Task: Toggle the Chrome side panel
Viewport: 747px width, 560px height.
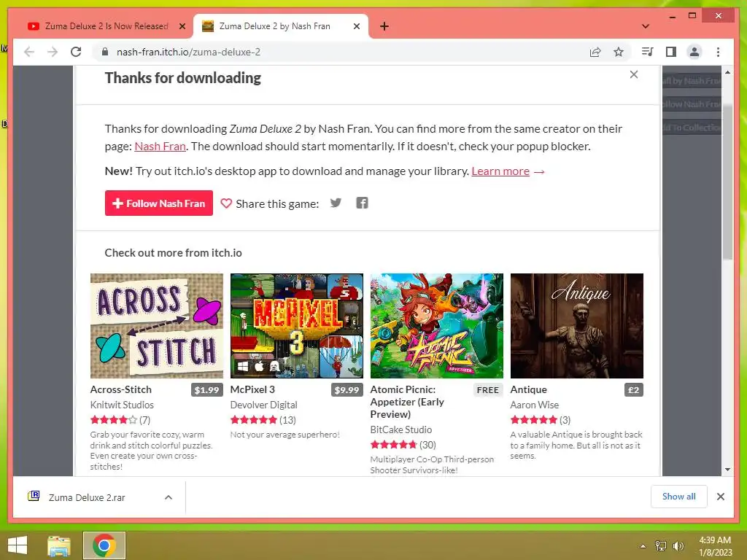Action: pos(671,52)
